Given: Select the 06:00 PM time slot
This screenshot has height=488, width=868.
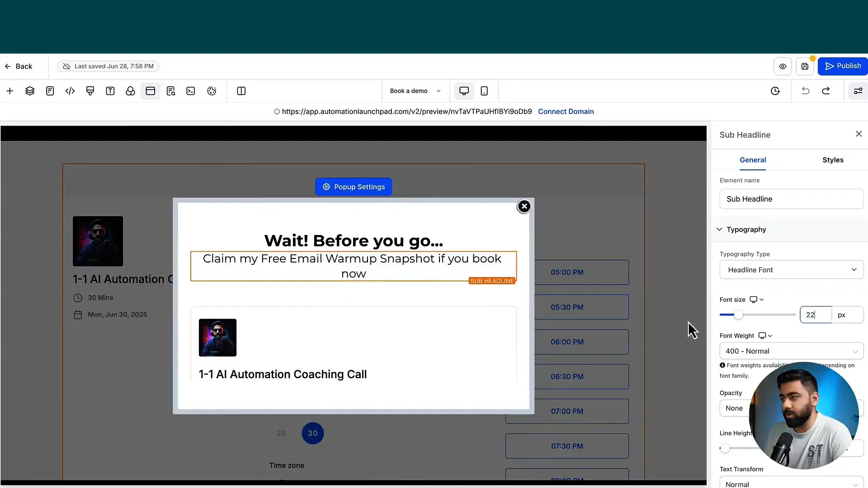Looking at the screenshot, I should 581,342.
